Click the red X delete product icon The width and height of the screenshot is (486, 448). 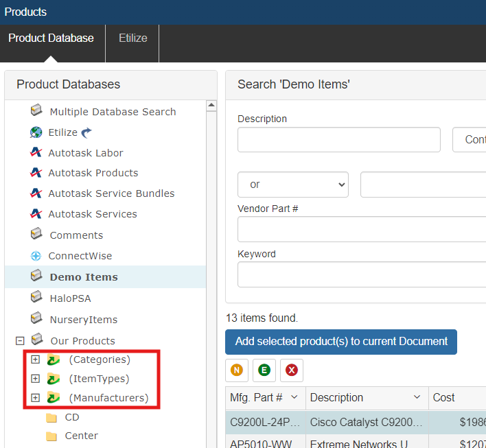tap(292, 370)
